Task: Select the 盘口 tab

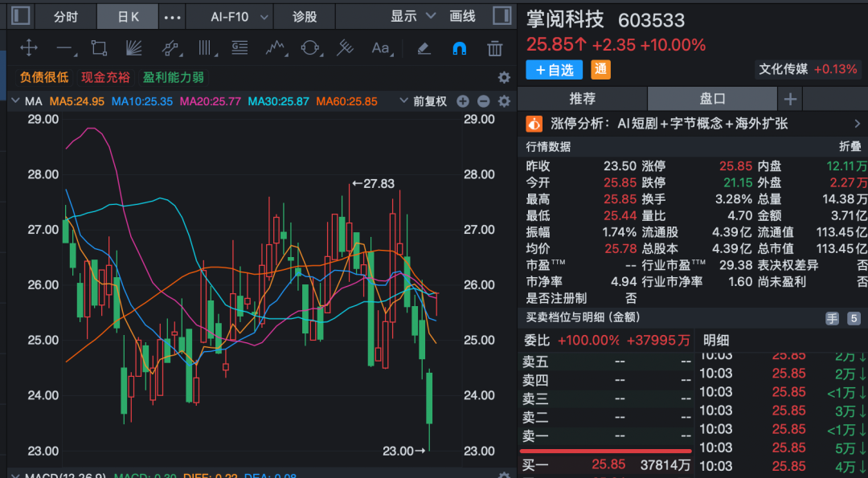Action: click(712, 99)
